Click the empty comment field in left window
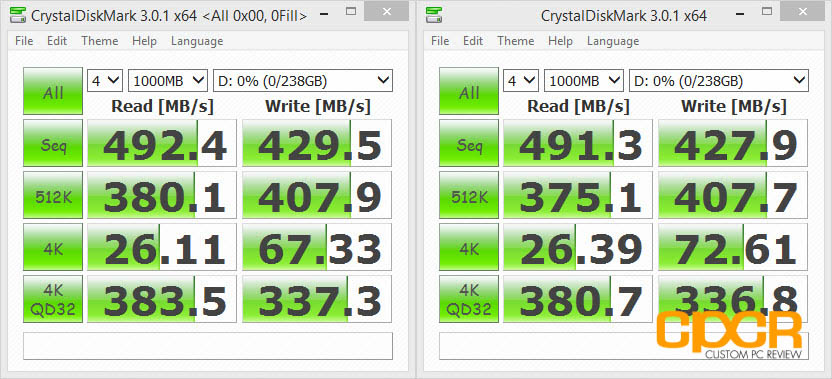832x379 pixels. pyautogui.click(x=208, y=346)
